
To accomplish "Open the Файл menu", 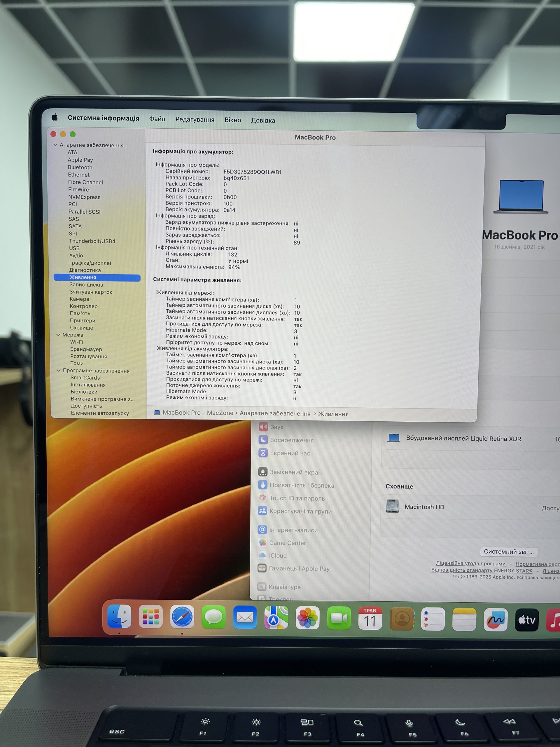I will pyautogui.click(x=157, y=119).
